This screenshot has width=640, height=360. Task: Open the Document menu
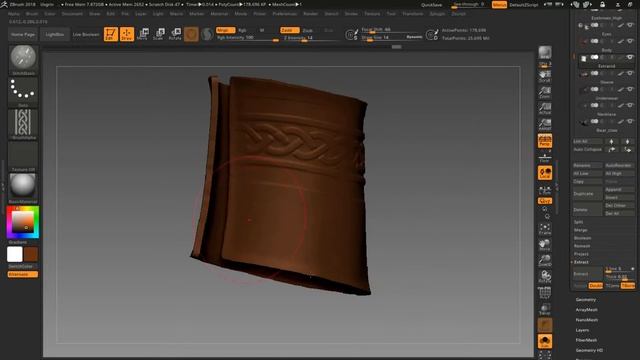click(72, 13)
